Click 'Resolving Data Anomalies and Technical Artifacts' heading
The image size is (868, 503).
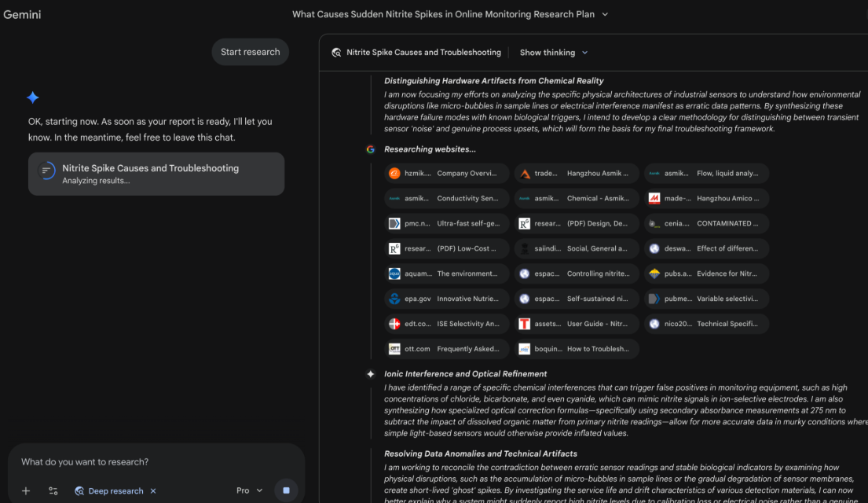click(x=481, y=453)
